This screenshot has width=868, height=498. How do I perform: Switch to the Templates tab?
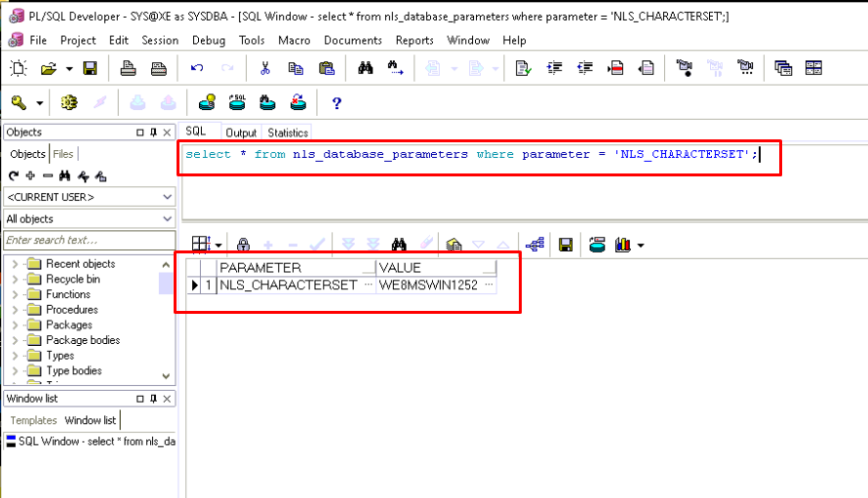click(x=33, y=421)
